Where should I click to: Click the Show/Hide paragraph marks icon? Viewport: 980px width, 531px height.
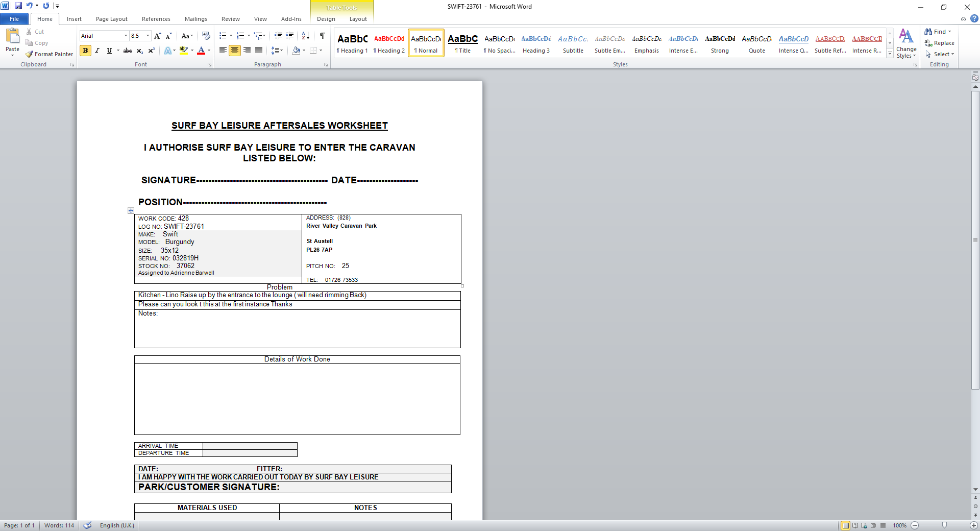(323, 36)
